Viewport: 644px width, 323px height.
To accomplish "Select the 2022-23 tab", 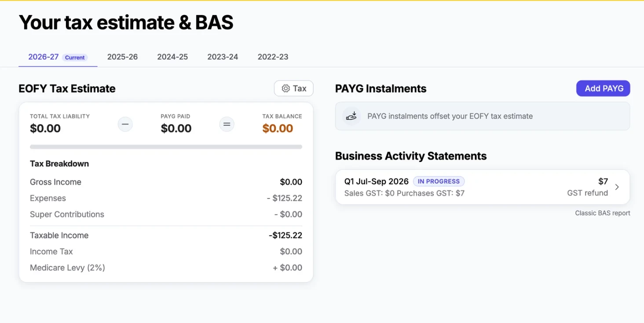I will coord(273,57).
